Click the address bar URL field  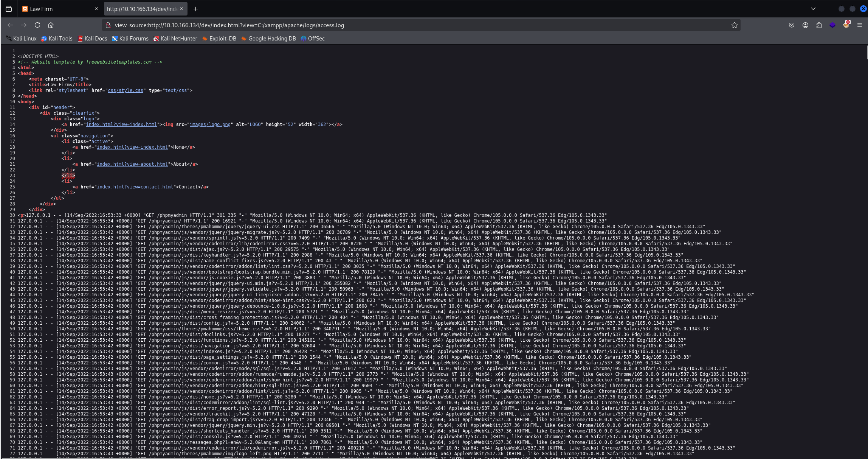(x=378, y=25)
